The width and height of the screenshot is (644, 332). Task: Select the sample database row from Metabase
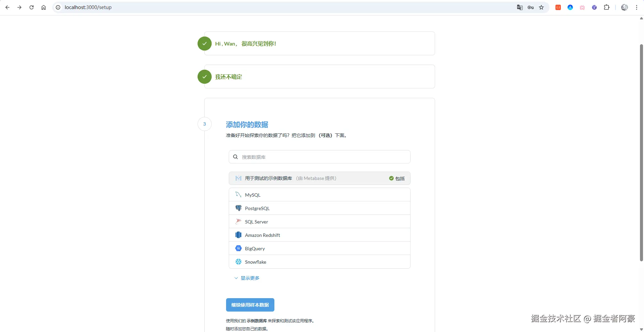(x=320, y=178)
